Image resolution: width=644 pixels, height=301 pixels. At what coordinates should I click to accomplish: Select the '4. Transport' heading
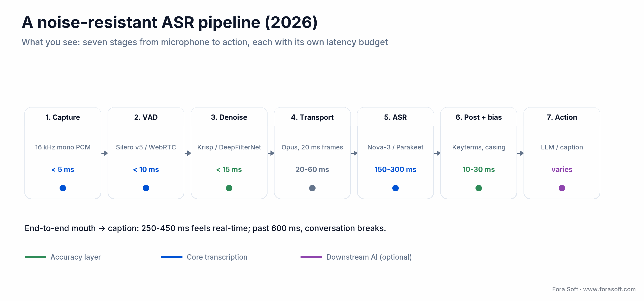point(312,117)
